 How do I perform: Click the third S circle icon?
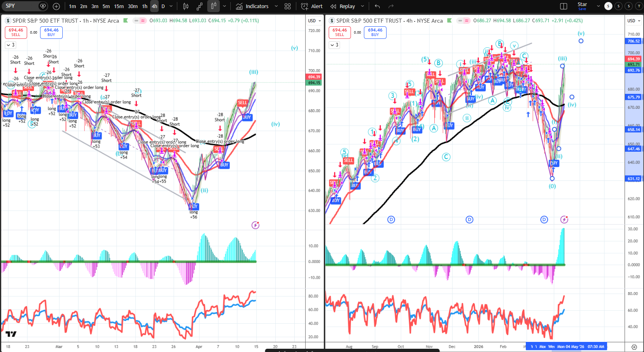(x=629, y=6)
